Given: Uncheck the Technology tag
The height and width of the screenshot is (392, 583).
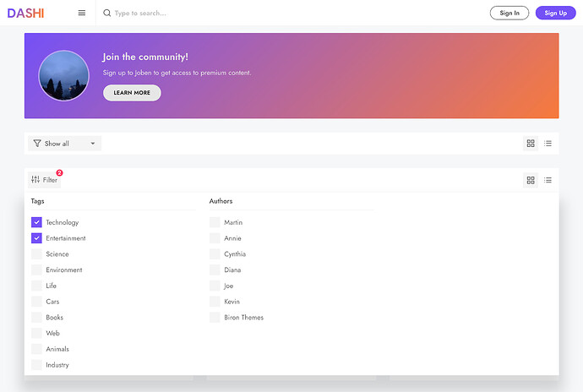Looking at the screenshot, I should point(36,222).
